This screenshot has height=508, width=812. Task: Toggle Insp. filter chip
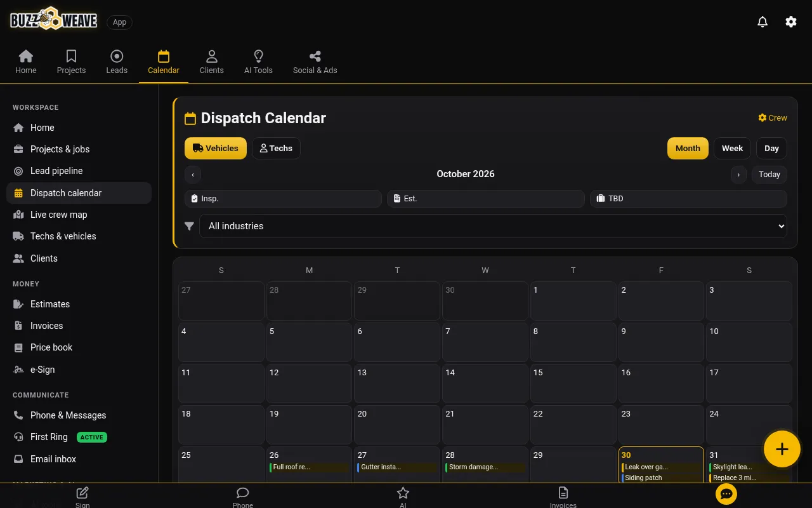283,199
